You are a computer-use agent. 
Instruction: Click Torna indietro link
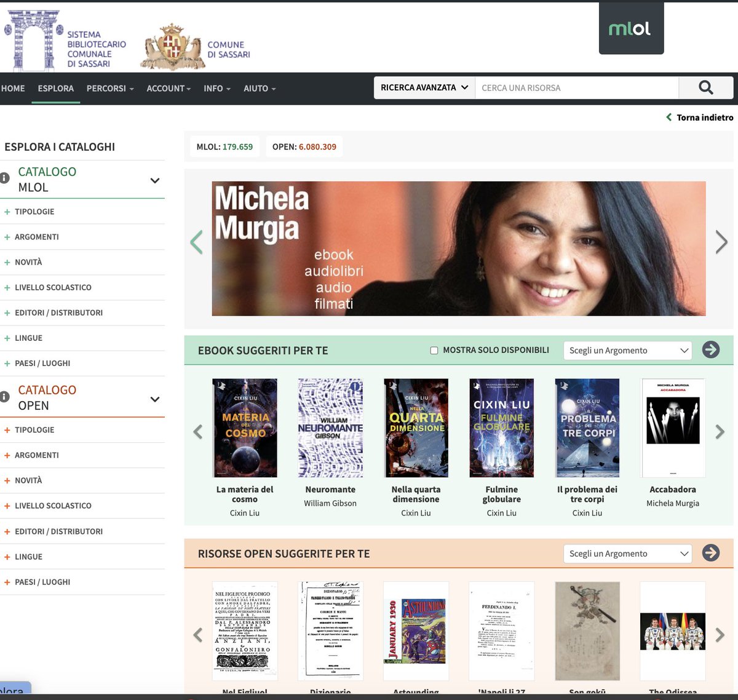click(x=705, y=117)
